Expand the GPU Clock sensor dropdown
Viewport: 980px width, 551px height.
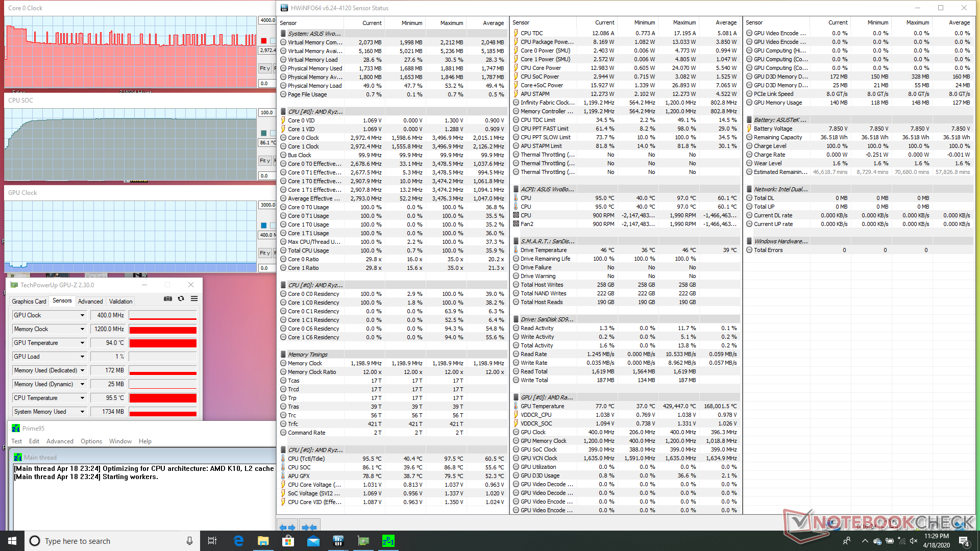click(82, 315)
